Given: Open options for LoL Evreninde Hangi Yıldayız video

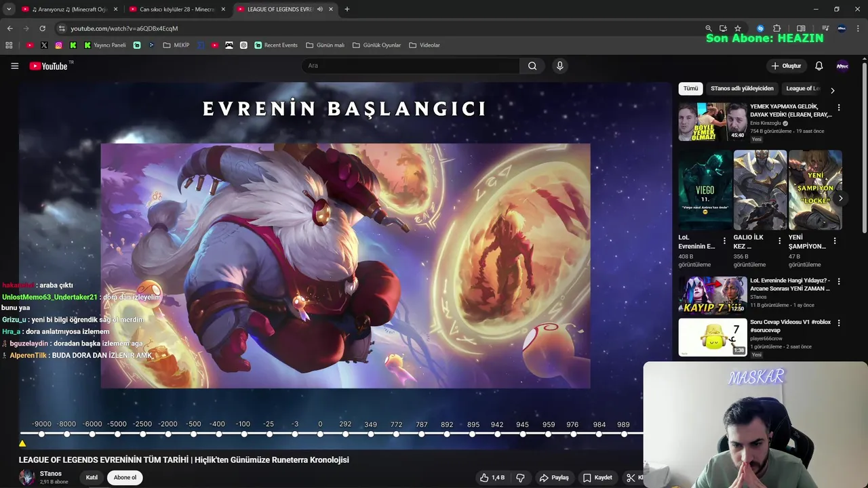Looking at the screenshot, I should [x=839, y=281].
